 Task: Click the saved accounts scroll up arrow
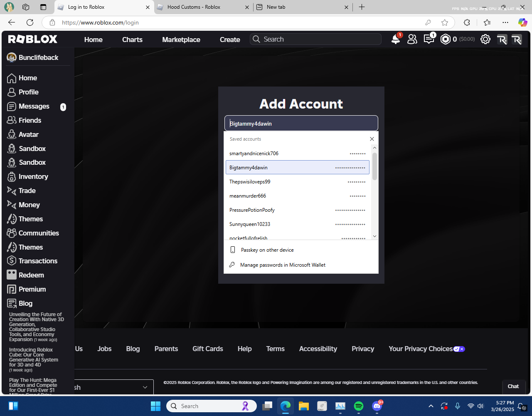pyautogui.click(x=374, y=148)
